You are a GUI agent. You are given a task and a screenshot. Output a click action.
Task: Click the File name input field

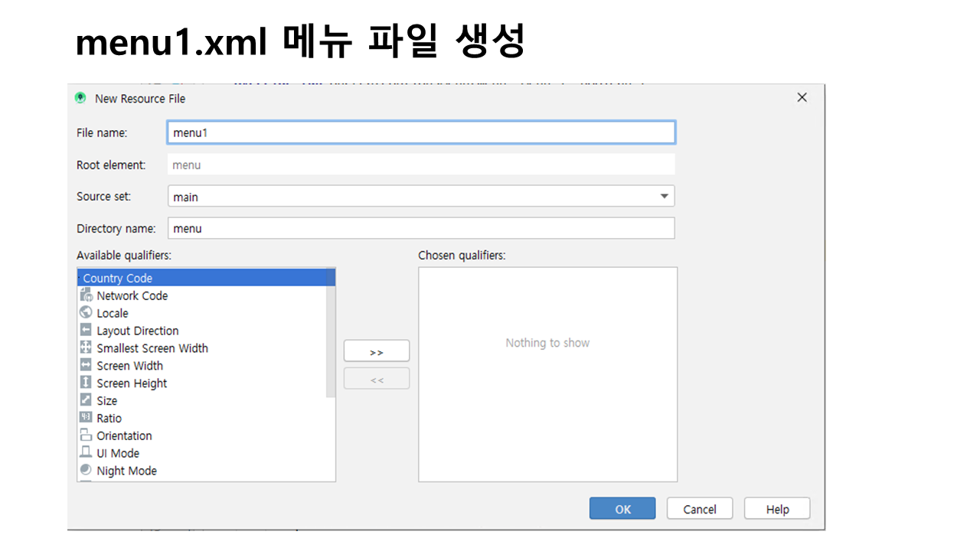[x=421, y=132]
